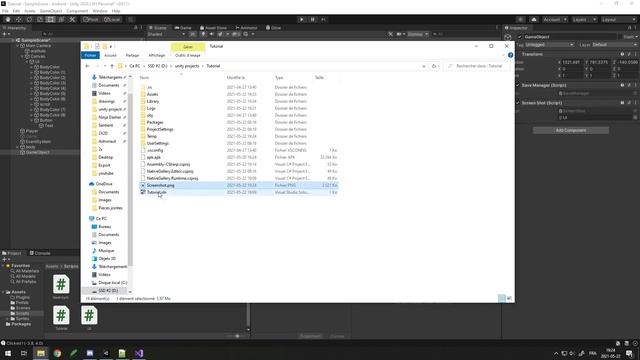Click the Unity Step button
This screenshot has width=640, height=360.
coord(323,19)
